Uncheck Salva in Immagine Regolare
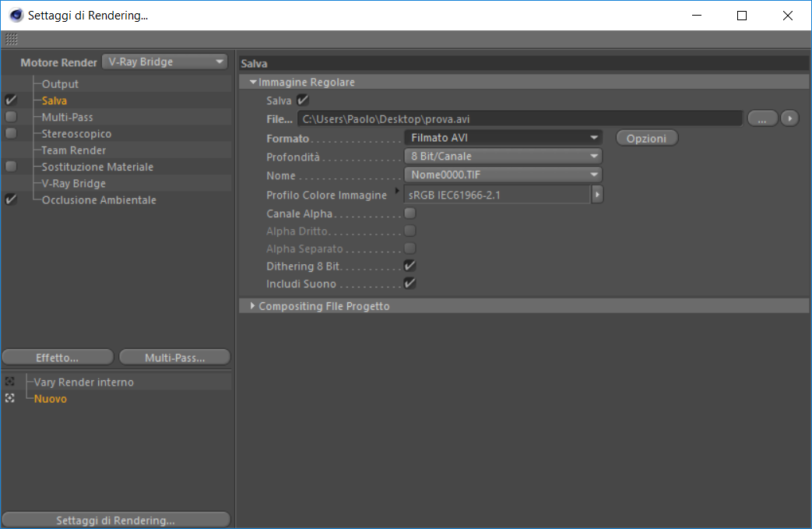The image size is (812, 529). tap(303, 100)
